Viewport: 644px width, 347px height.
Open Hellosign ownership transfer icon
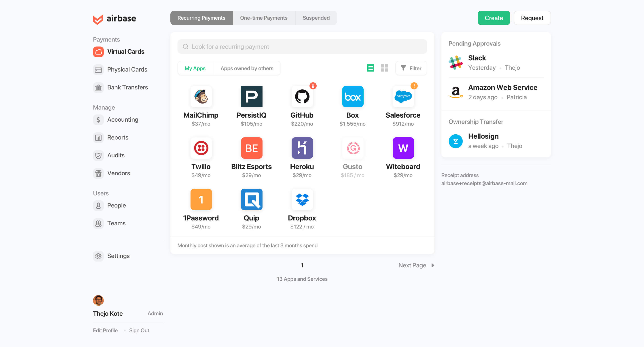(455, 141)
